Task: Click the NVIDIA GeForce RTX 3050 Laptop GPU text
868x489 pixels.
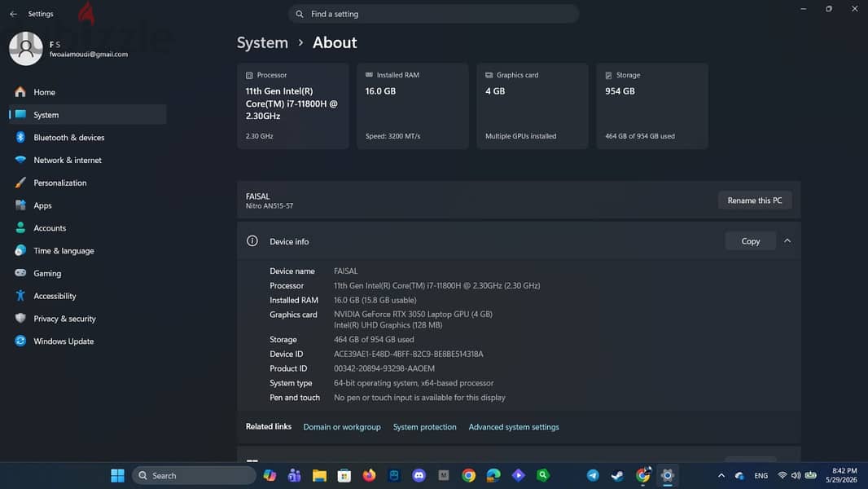Action: pyautogui.click(x=413, y=314)
